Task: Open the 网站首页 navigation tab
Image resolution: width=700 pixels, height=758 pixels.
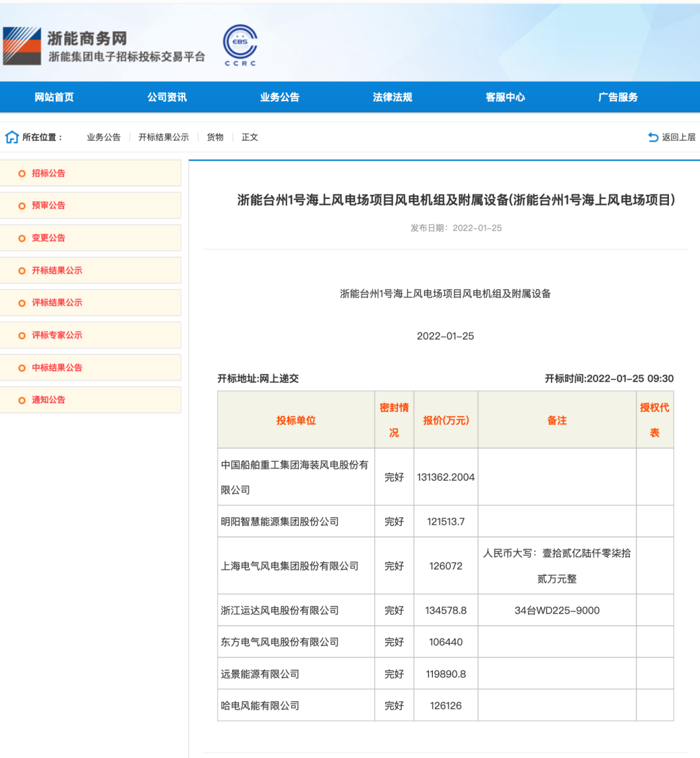Action: 54,97
